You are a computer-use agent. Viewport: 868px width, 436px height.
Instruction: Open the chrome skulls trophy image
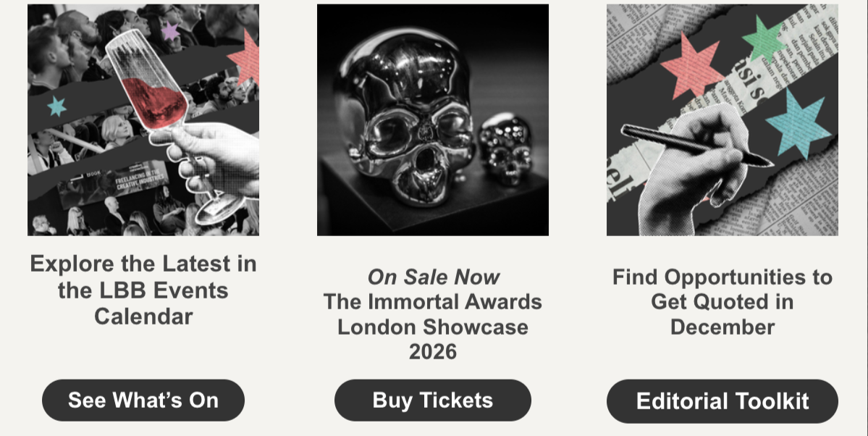[x=432, y=120]
